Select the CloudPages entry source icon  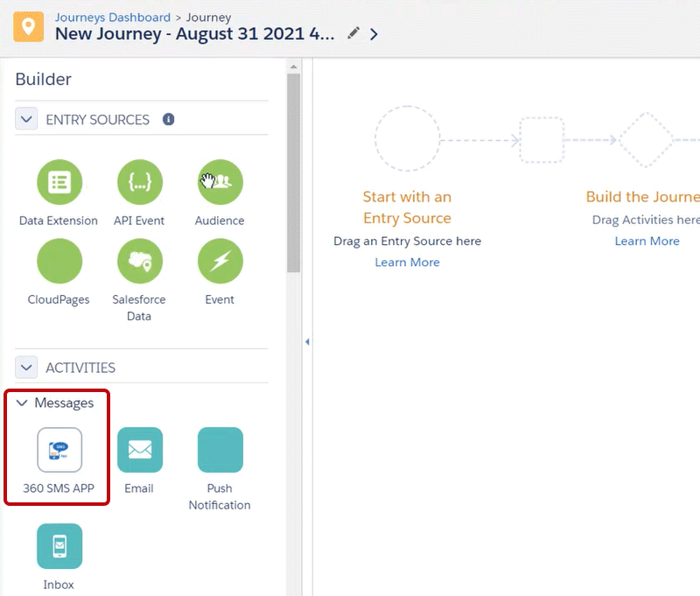[x=59, y=262]
